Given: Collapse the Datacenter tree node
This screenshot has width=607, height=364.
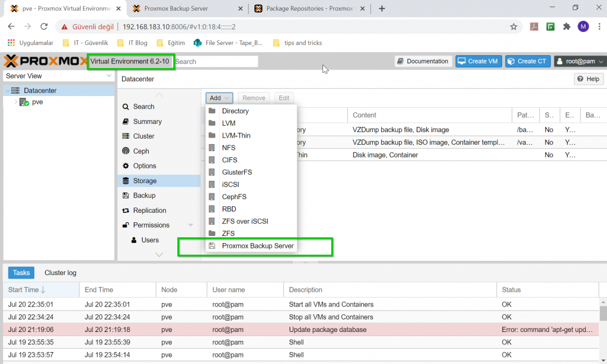Looking at the screenshot, I should tap(8, 91).
